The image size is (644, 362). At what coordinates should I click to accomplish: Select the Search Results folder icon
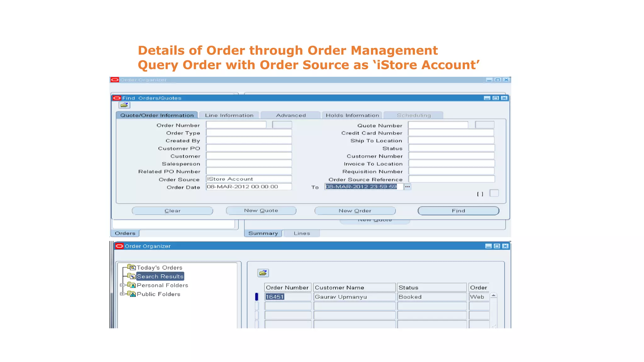pos(132,276)
